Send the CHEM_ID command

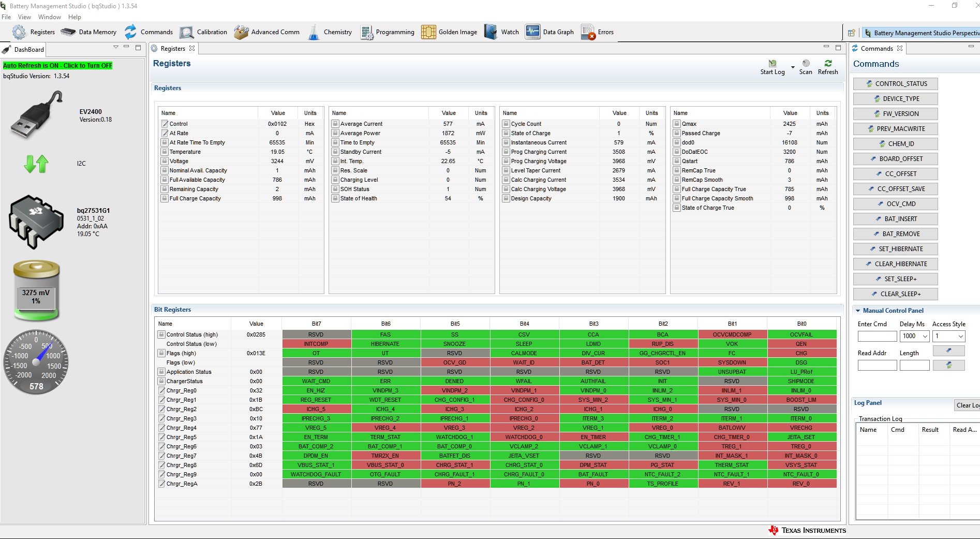(895, 144)
